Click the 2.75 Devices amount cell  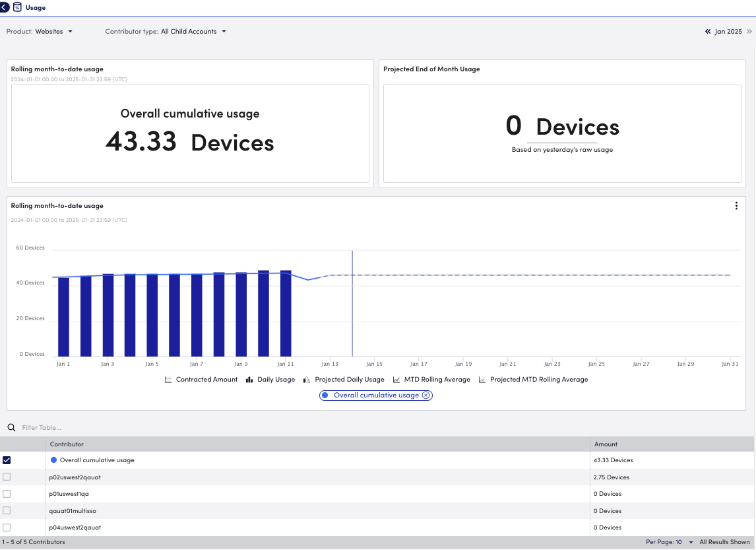pos(612,477)
